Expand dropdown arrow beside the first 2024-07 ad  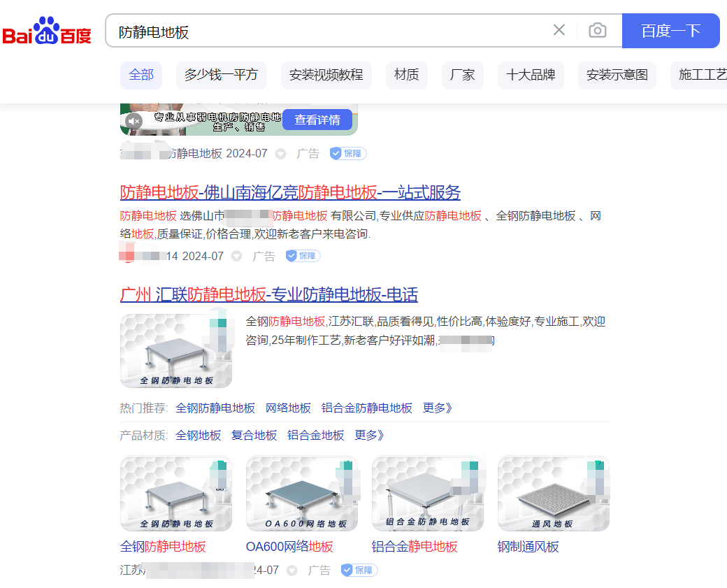[280, 154]
